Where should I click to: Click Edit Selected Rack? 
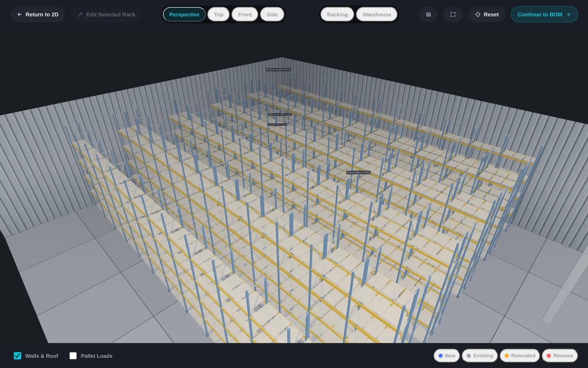(x=107, y=14)
